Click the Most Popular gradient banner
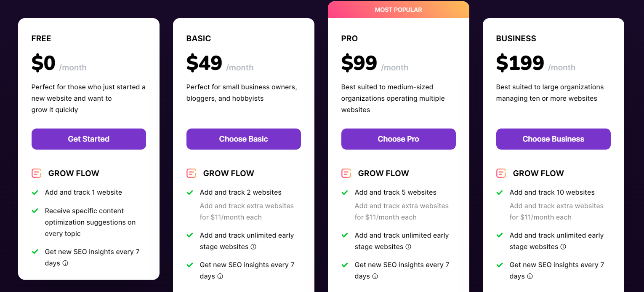Viewport: 644px width, 292px height. coord(399,10)
